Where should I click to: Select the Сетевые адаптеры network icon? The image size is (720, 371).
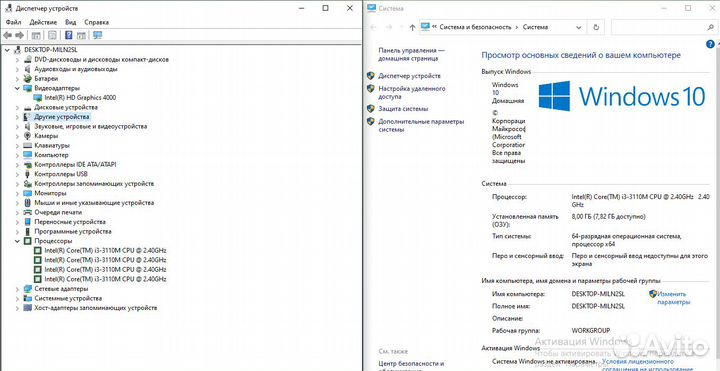coord(27,289)
